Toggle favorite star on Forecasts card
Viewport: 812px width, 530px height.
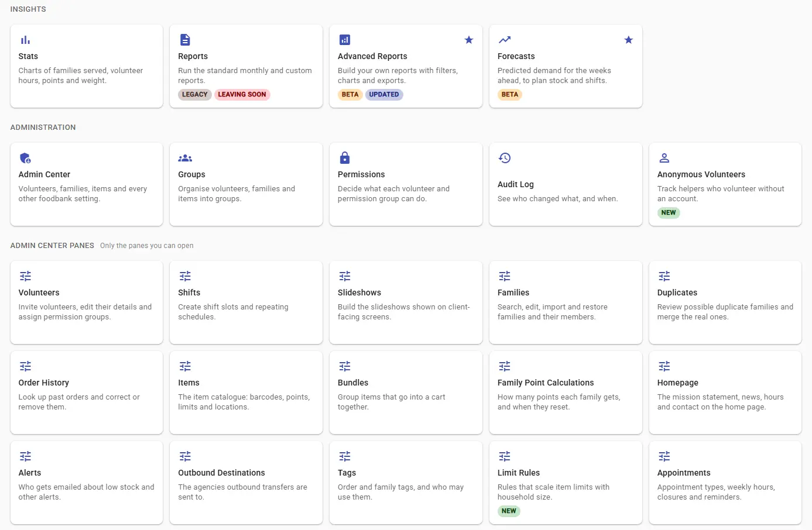[629, 40]
